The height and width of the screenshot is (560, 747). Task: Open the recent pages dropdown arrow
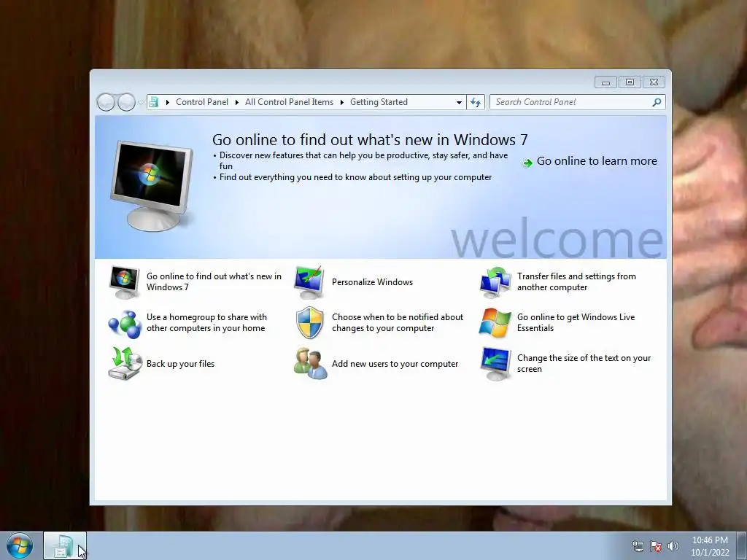[x=141, y=102]
